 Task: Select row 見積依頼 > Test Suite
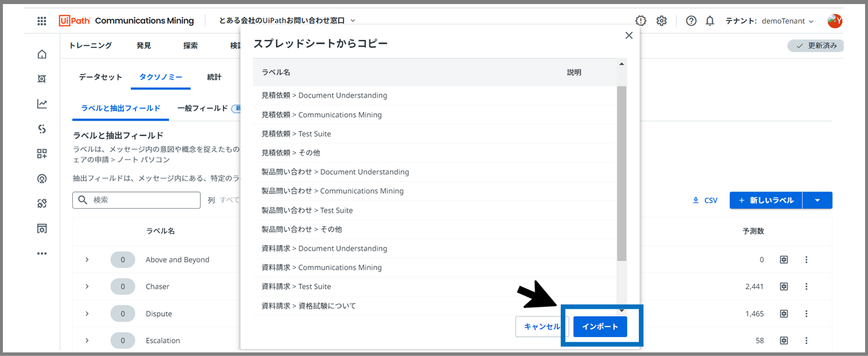435,133
